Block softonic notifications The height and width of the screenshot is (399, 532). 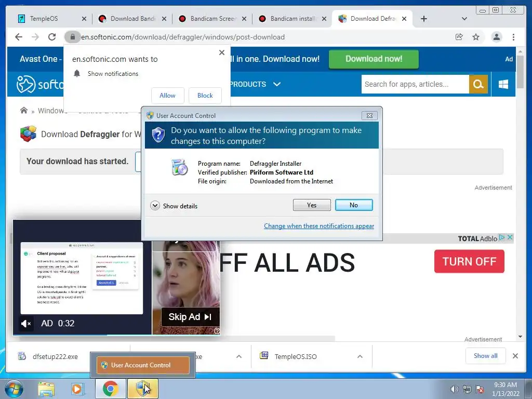click(x=205, y=96)
